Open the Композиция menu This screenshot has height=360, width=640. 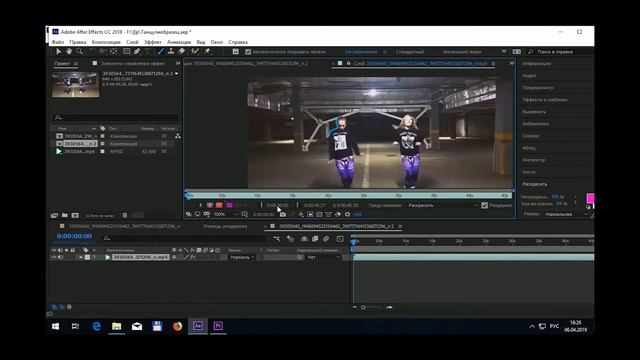tap(106, 42)
